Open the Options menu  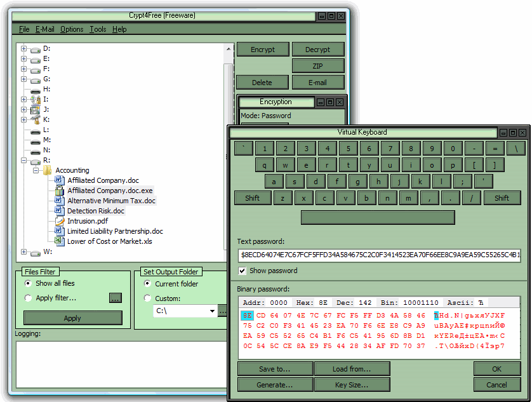coord(72,29)
